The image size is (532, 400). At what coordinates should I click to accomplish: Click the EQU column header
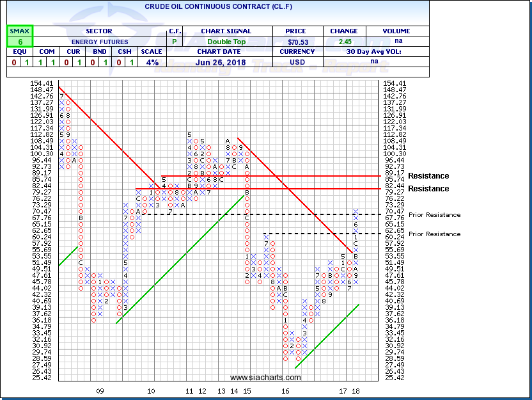19,52
